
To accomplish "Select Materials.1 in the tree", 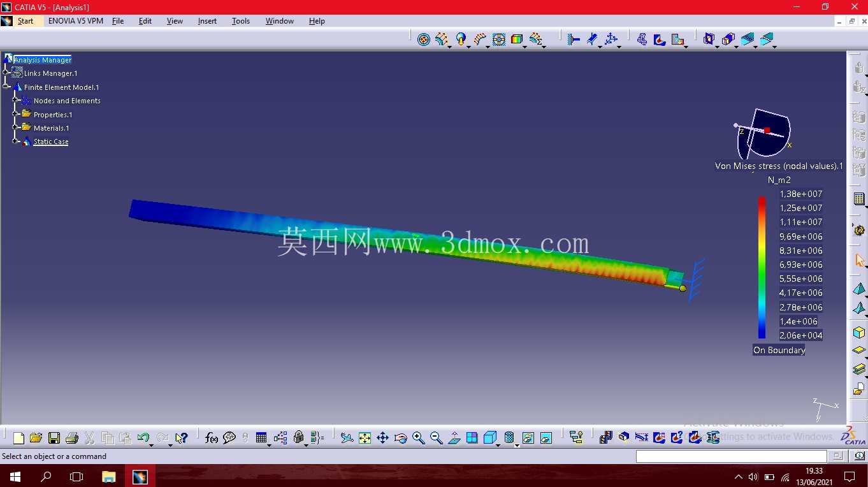I will coord(52,128).
